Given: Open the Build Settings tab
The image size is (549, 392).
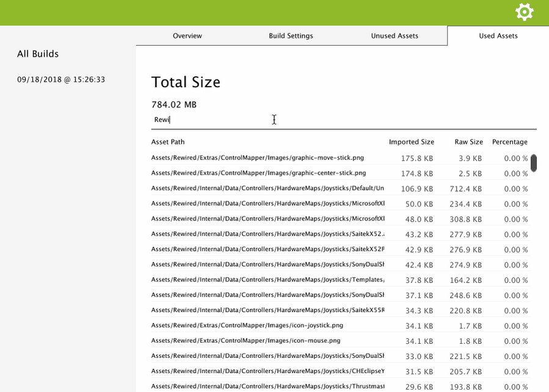Looking at the screenshot, I should pos(291,35).
